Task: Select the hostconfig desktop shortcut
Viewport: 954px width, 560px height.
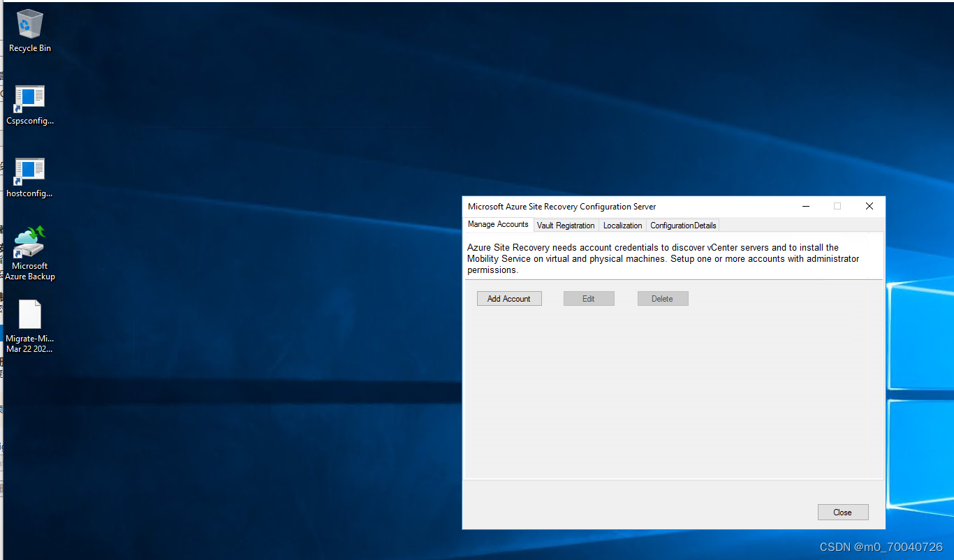Action: [x=29, y=178]
